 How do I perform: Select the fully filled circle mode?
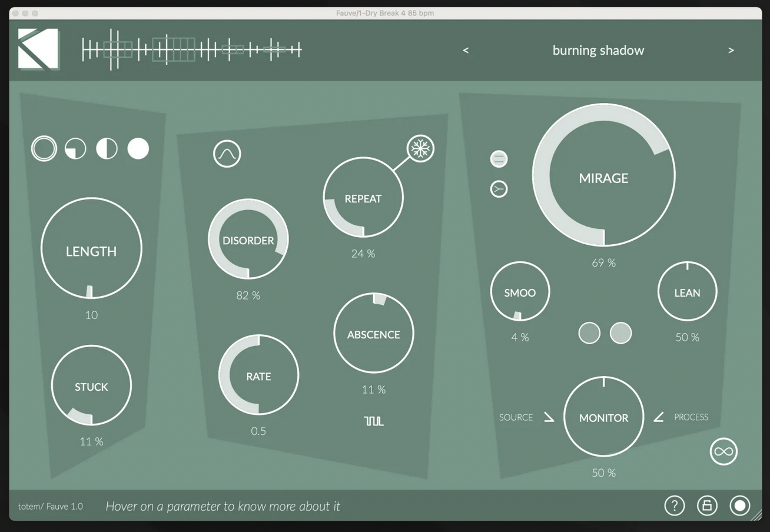tap(138, 149)
